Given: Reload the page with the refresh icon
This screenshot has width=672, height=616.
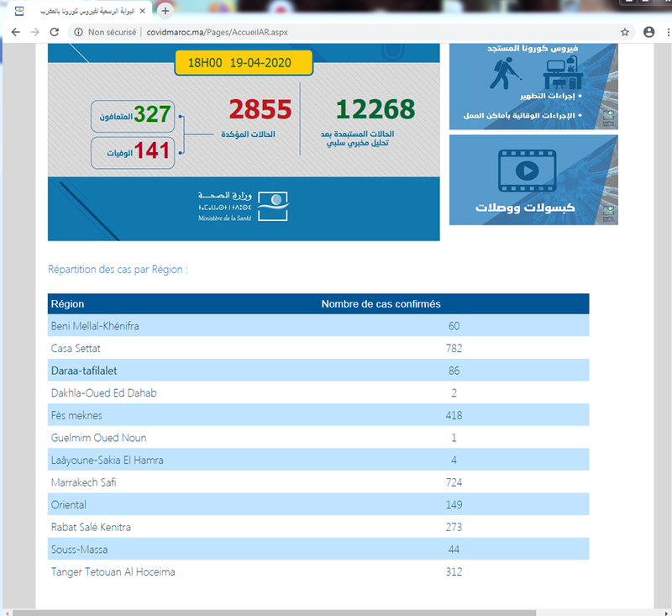Looking at the screenshot, I should 55,32.
